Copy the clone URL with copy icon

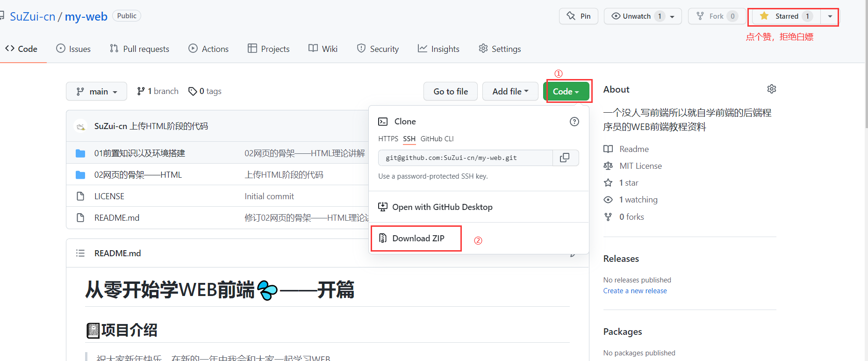coord(565,158)
